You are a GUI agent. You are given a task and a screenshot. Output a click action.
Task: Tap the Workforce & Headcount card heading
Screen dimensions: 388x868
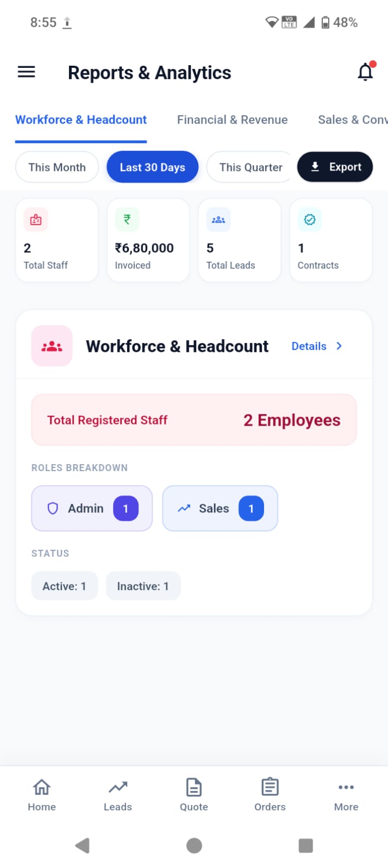point(177,346)
